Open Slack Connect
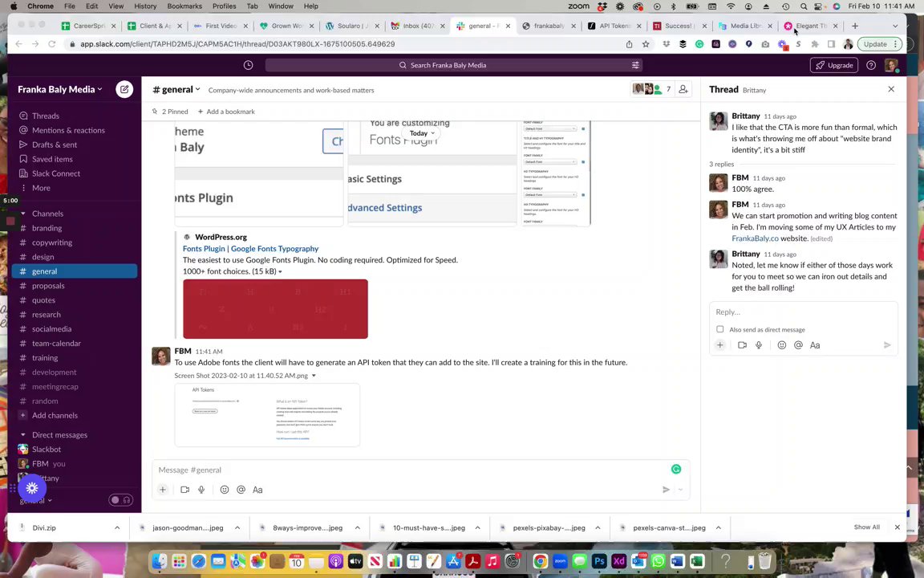Viewport: 924px width, 578px height. click(x=56, y=173)
